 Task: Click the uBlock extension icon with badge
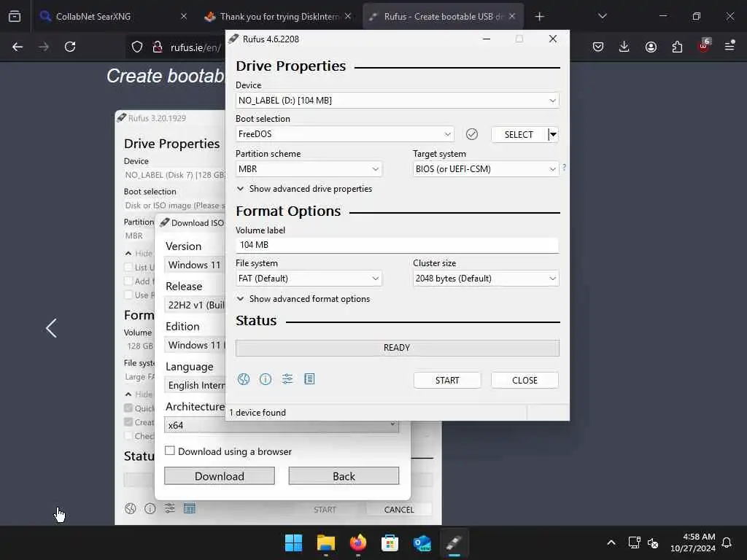[704, 46]
